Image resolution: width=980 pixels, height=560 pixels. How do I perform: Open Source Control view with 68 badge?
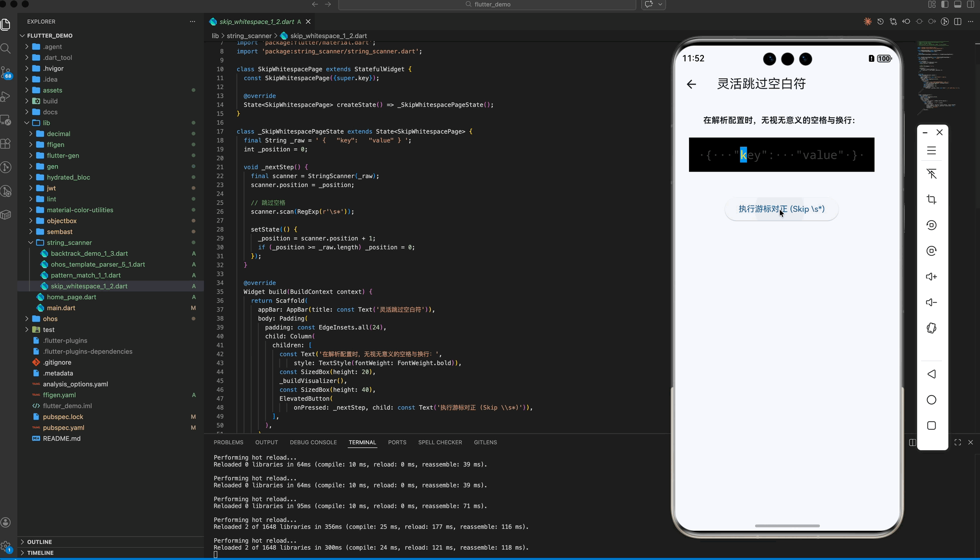click(x=6, y=73)
